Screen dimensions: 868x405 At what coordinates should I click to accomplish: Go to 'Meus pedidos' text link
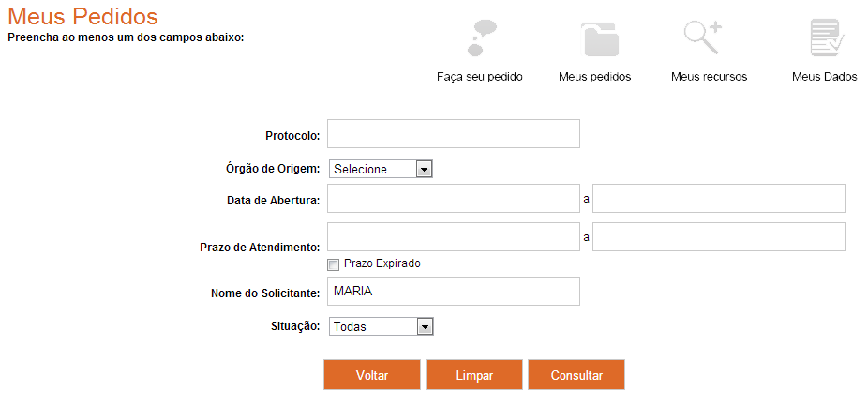(594, 77)
